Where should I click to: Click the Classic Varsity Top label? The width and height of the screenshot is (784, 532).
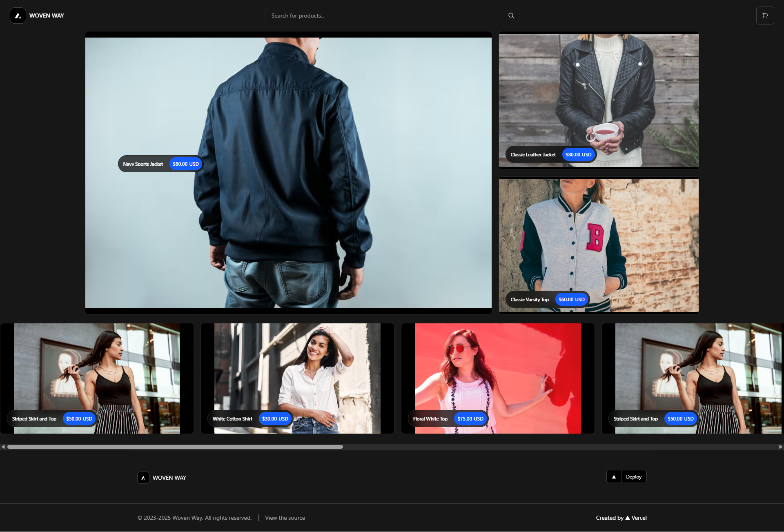530,300
